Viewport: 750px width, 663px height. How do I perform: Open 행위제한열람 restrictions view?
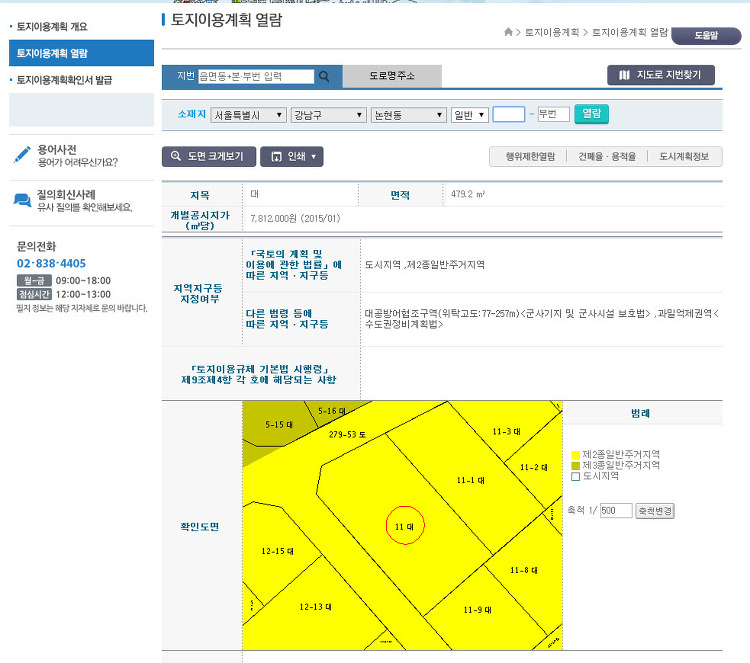pyautogui.click(x=528, y=157)
